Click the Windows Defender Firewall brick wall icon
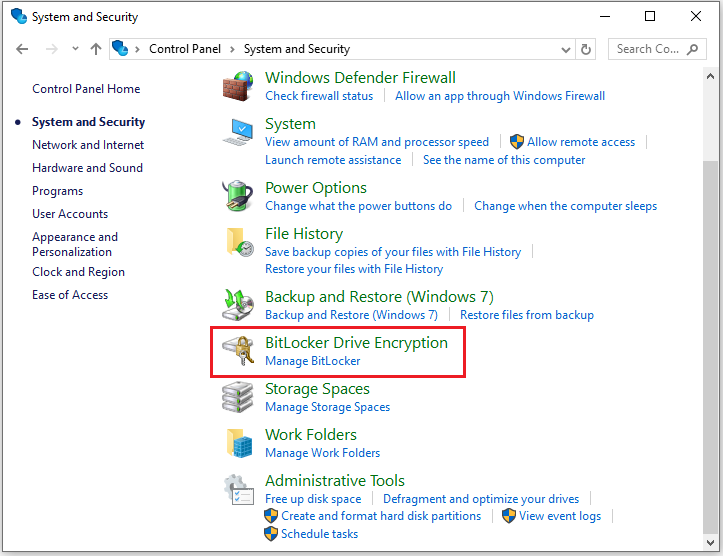This screenshot has height=556, width=723. pyautogui.click(x=238, y=86)
